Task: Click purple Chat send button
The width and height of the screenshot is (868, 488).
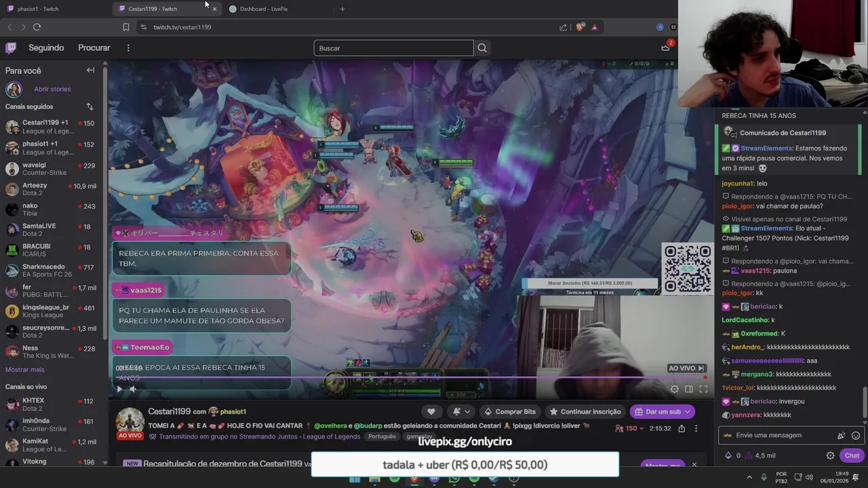Action: click(x=852, y=455)
